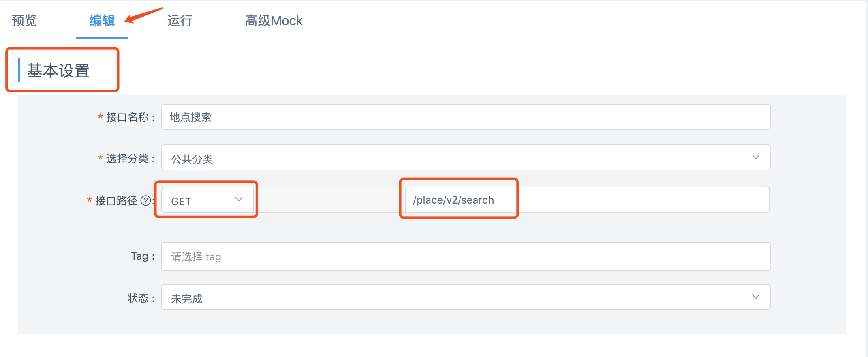This screenshot has width=868, height=357.
Task: Click the 选择分类 label
Action: coord(127,159)
